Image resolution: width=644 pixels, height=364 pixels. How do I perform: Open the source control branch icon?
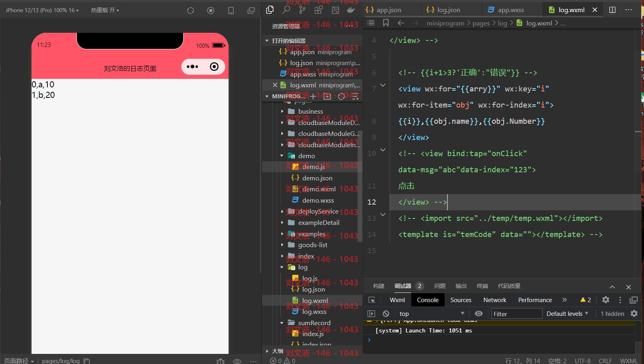(302, 10)
